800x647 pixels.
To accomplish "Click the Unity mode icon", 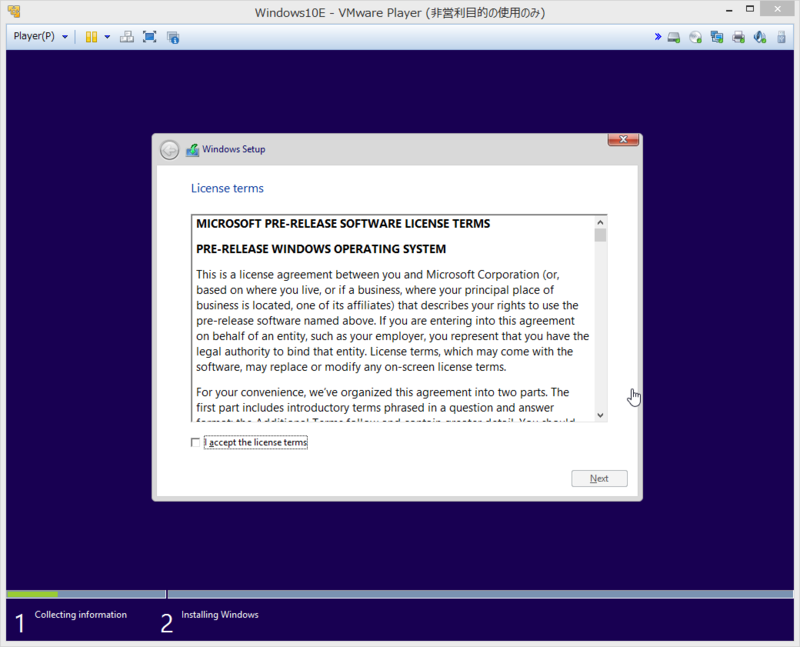I will click(x=173, y=37).
